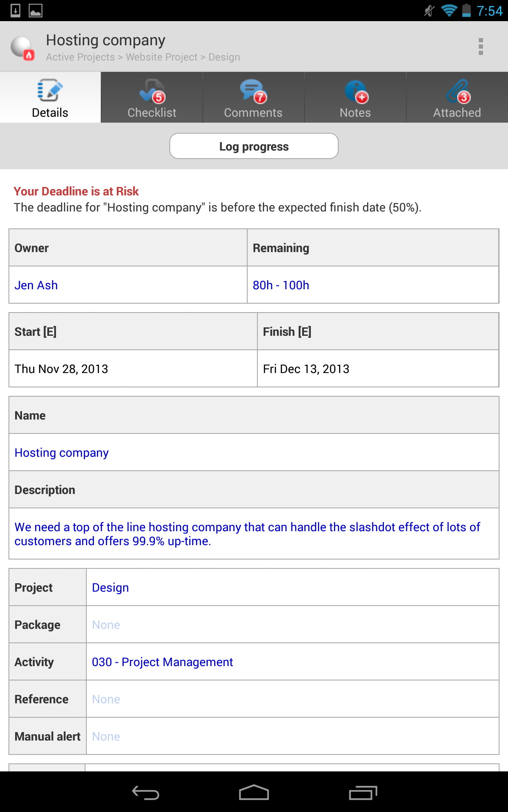Set the Reference value
The width and height of the screenshot is (508, 812).
pyautogui.click(x=106, y=699)
